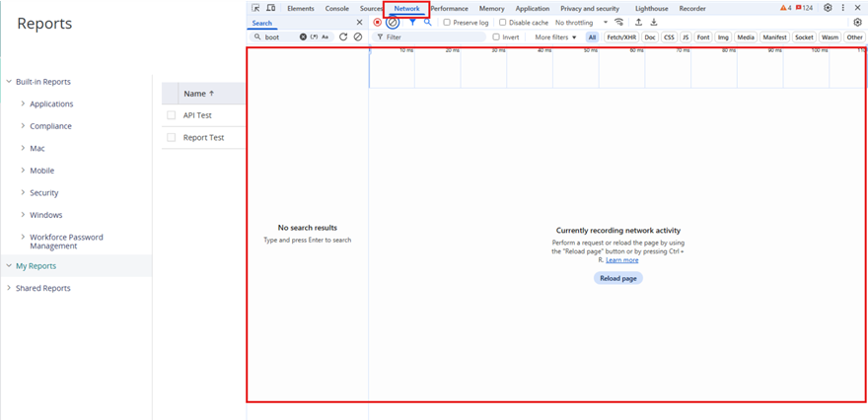This screenshot has width=868, height=420.
Task: Switch to the Console tab
Action: pyautogui.click(x=337, y=8)
